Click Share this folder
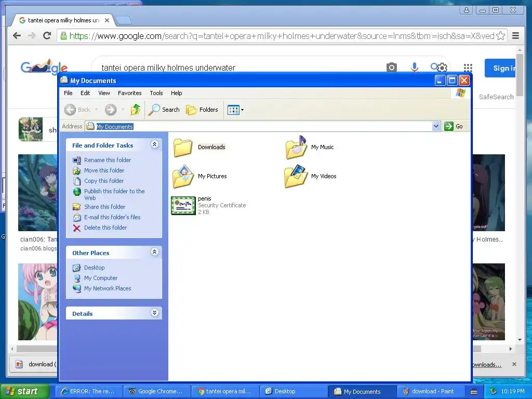The height and width of the screenshot is (399, 532). coord(104,207)
